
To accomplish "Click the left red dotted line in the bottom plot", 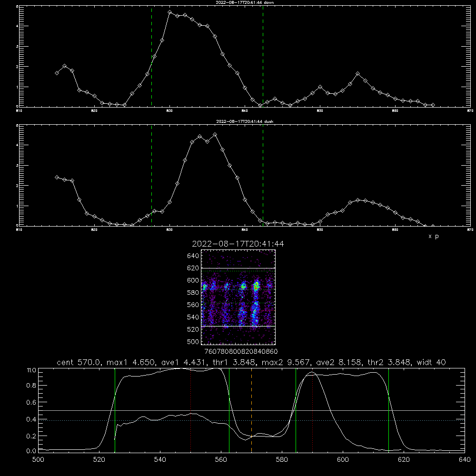I will pyautogui.click(x=191, y=410).
